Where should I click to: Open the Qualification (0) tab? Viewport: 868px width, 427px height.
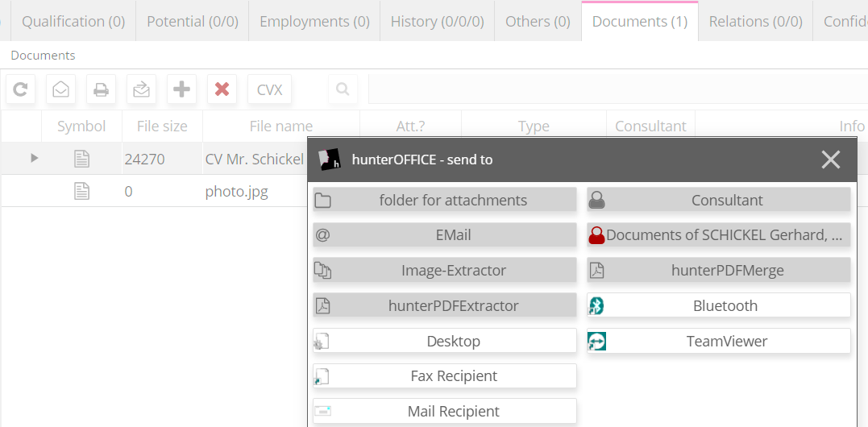tap(73, 22)
